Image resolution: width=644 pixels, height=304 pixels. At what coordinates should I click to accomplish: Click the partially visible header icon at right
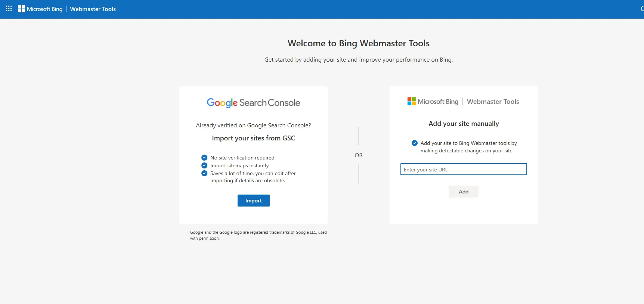click(642, 9)
